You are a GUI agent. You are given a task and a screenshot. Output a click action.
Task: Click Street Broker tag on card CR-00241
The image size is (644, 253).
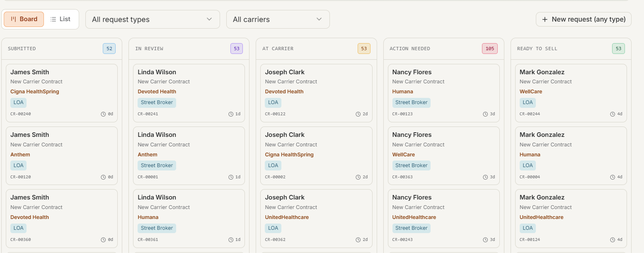157,102
